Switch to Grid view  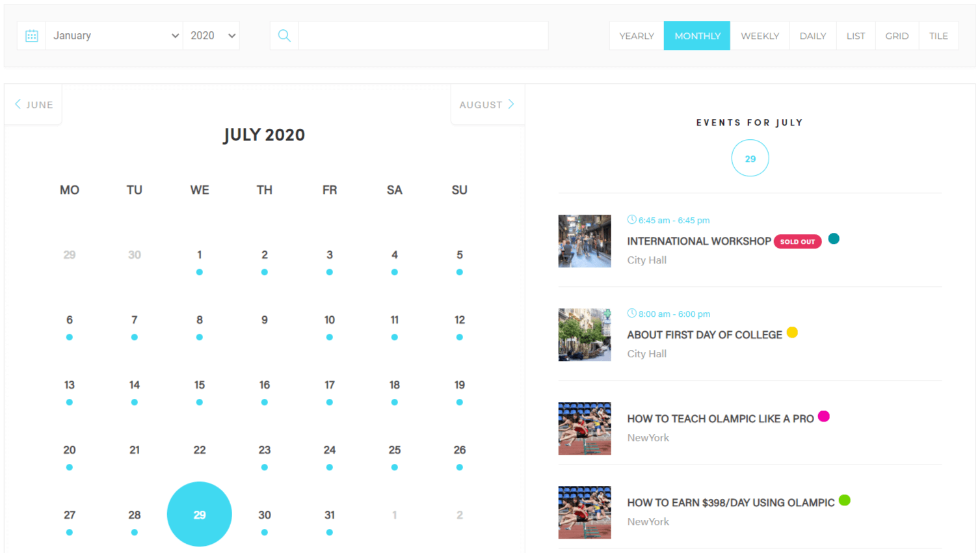coord(897,36)
